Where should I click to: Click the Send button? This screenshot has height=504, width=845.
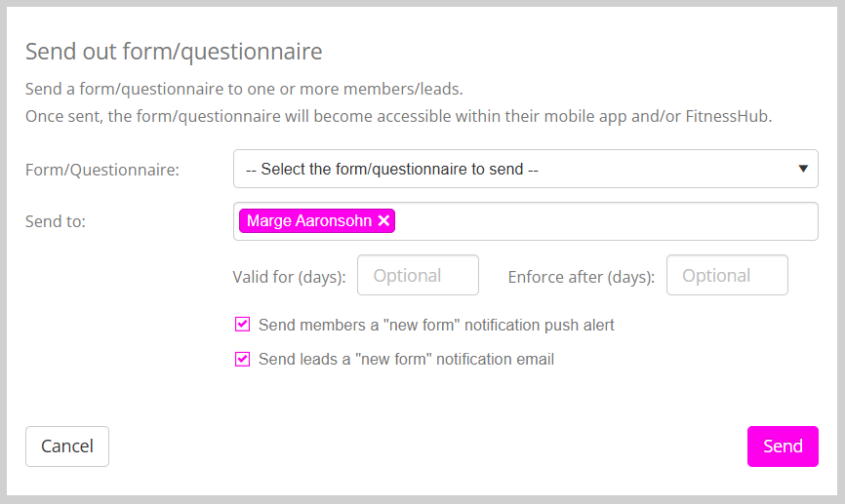[x=783, y=446]
